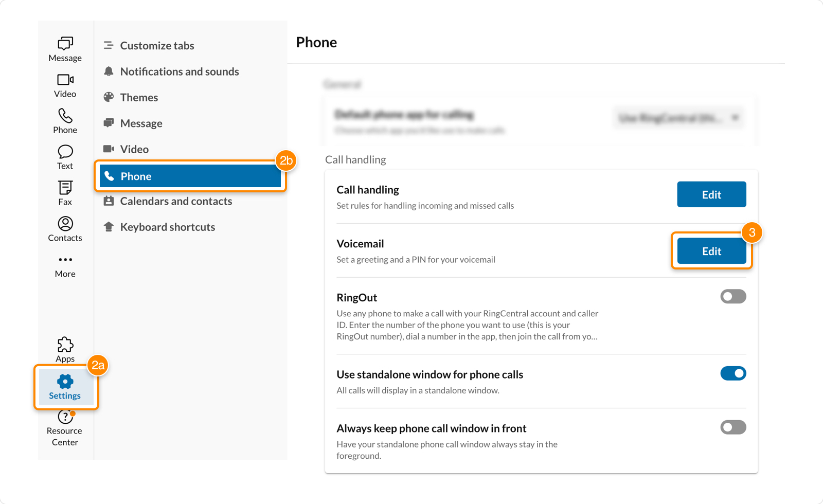Image resolution: width=823 pixels, height=504 pixels.
Task: Open the Default phone app for calling dropdown
Action: pos(679,118)
